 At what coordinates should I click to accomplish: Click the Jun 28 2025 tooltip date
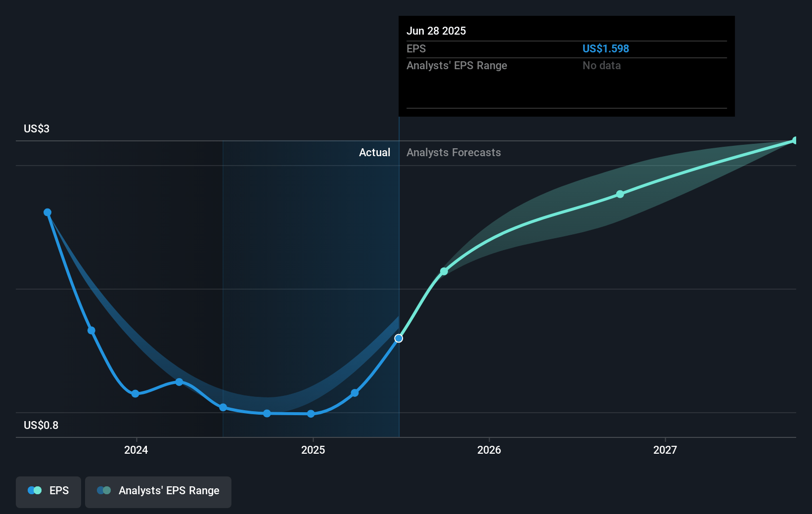(x=436, y=31)
